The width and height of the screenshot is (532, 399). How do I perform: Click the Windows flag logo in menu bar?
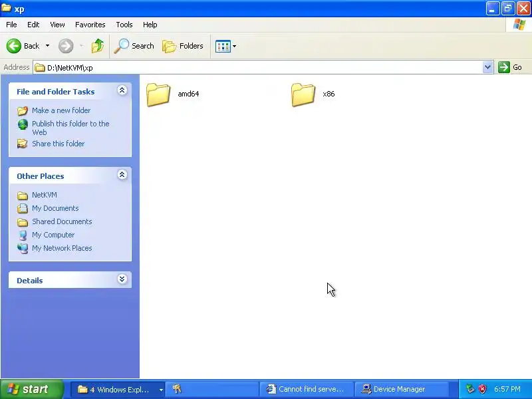click(519, 25)
